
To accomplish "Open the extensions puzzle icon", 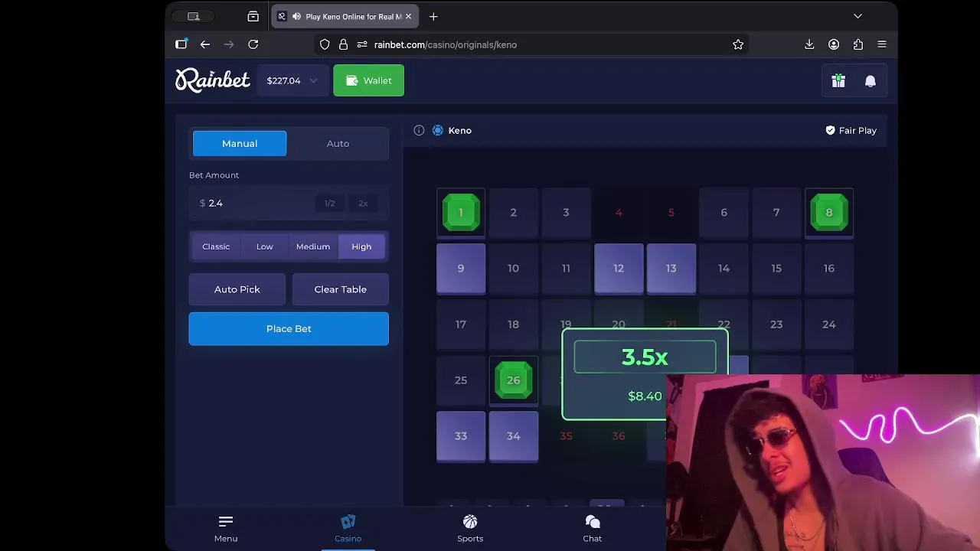I will pos(858,44).
